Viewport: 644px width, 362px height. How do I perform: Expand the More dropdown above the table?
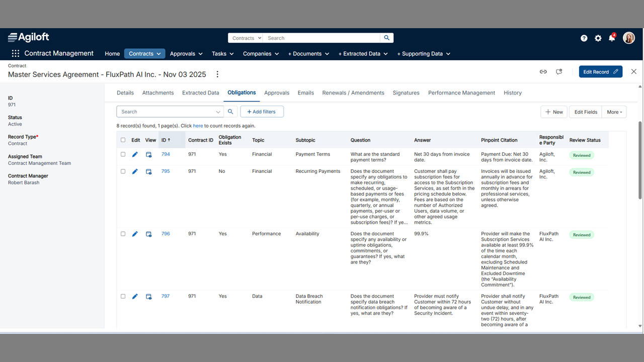pos(614,112)
